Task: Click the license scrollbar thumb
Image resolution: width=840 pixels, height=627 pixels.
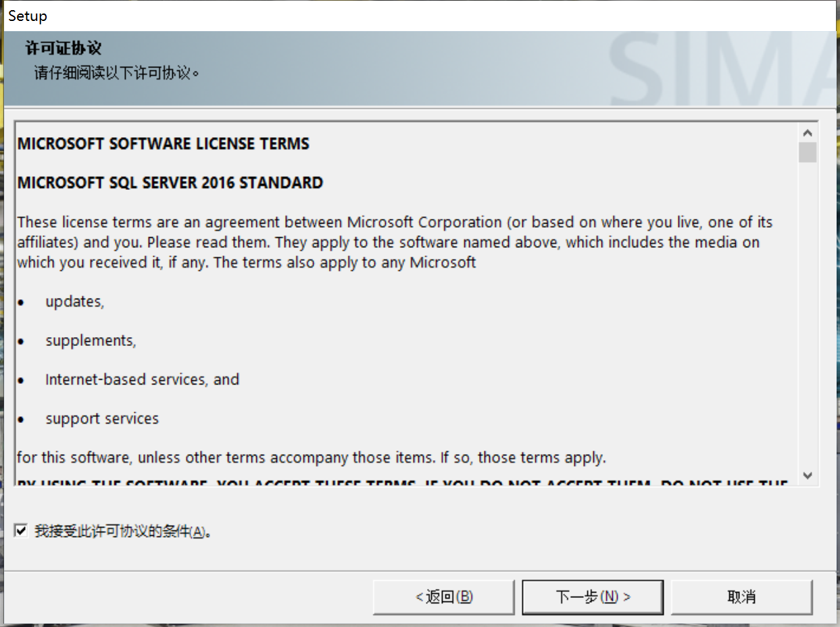Action: (x=808, y=153)
